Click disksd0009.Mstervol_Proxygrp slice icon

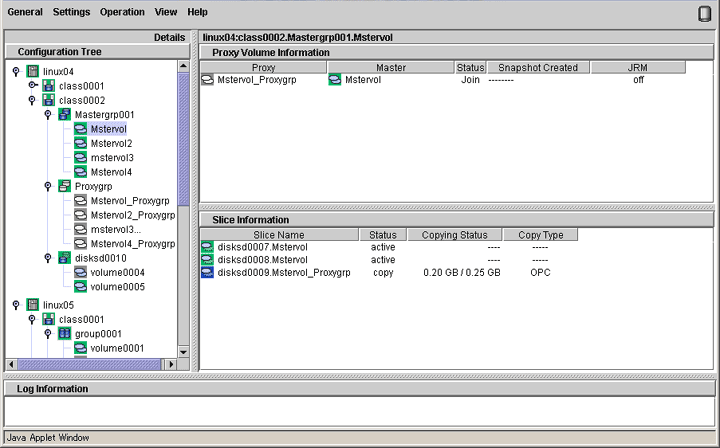(x=208, y=272)
